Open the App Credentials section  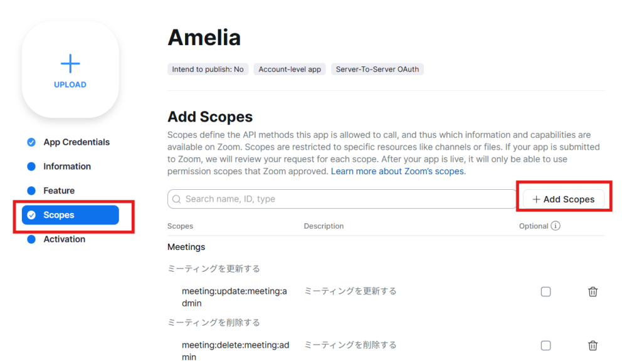76,142
